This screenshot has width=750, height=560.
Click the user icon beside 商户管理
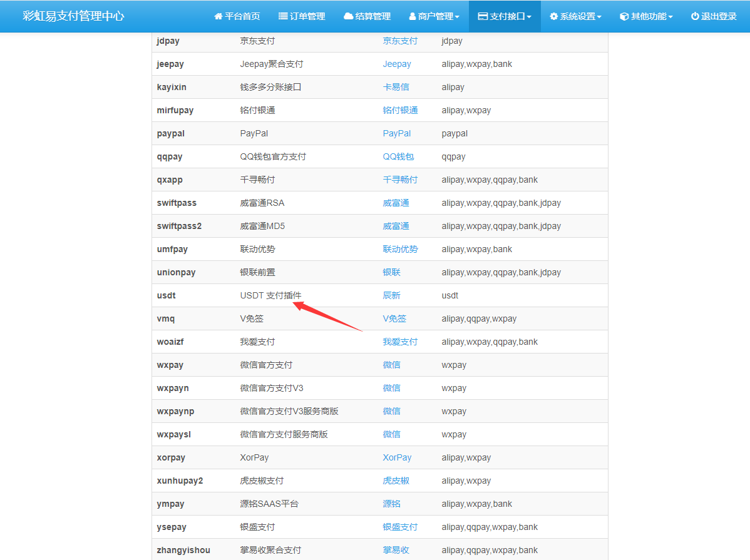[413, 16]
